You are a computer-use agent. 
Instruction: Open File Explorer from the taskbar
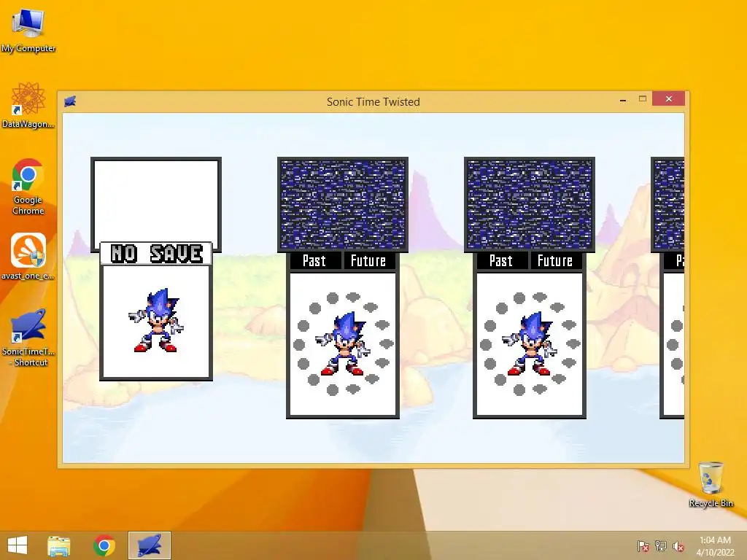[x=59, y=545]
